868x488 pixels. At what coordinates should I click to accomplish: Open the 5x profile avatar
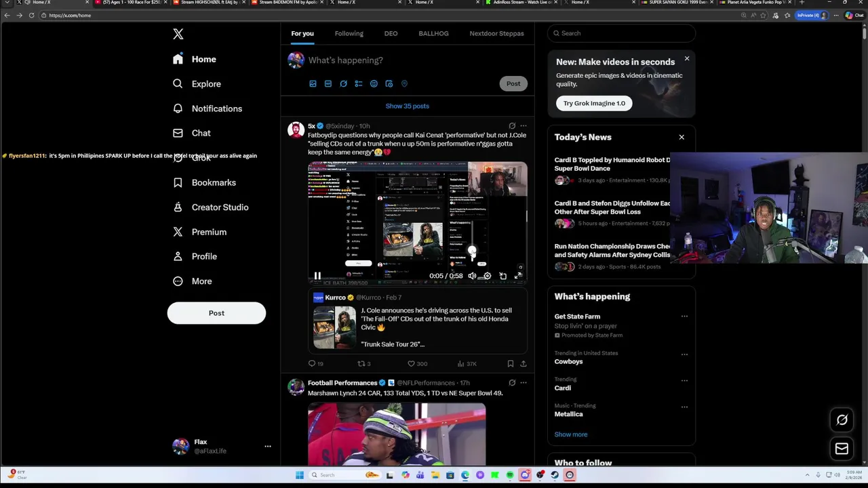[x=296, y=130]
